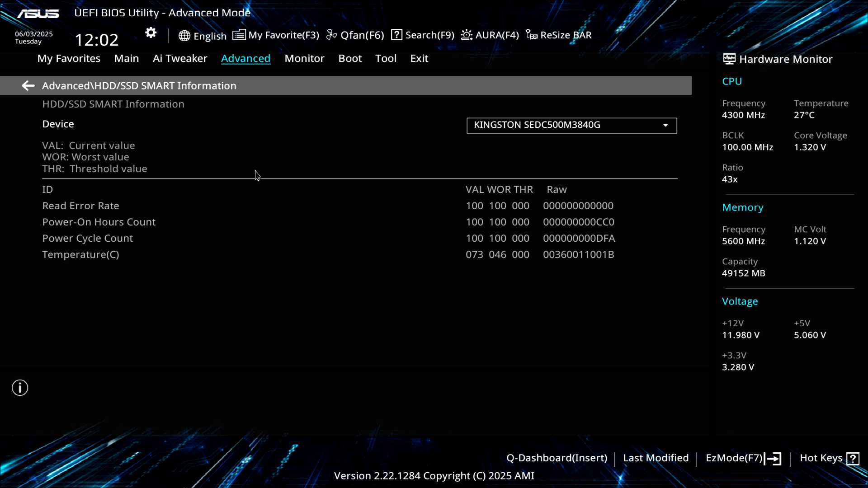Click Hot Keys question mark icon
The width and height of the screenshot is (868, 488).
853,459
